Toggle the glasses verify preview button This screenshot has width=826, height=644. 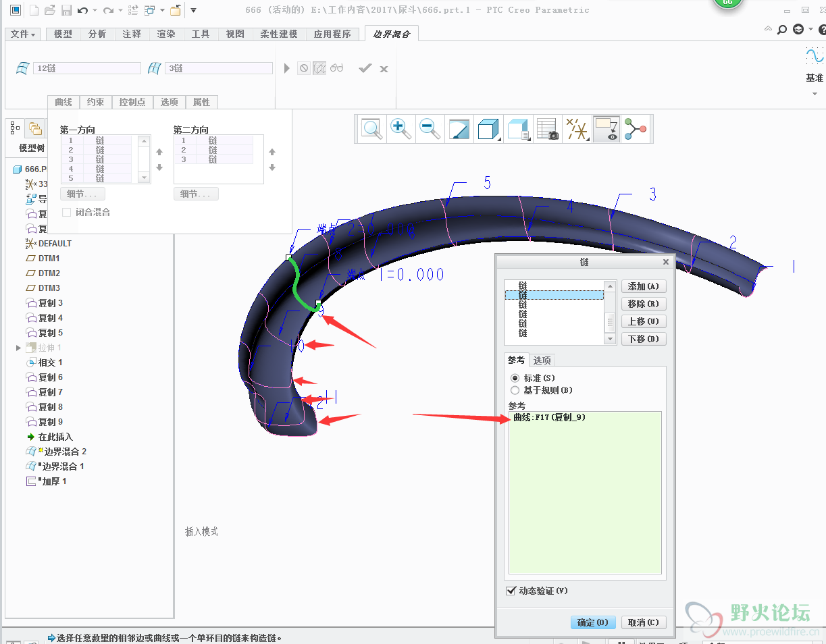pyautogui.click(x=336, y=68)
